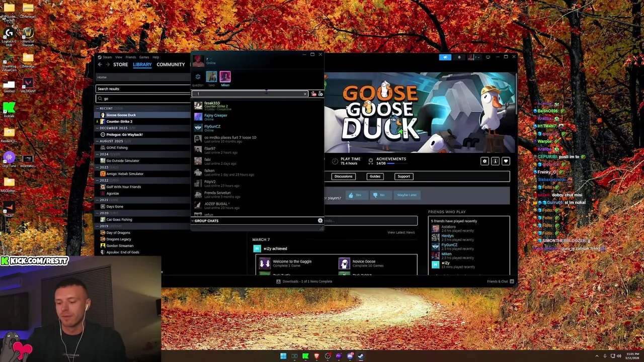Image resolution: width=644 pixels, height=362 pixels.
Task: Click the friends list search field
Action: tap(250, 94)
